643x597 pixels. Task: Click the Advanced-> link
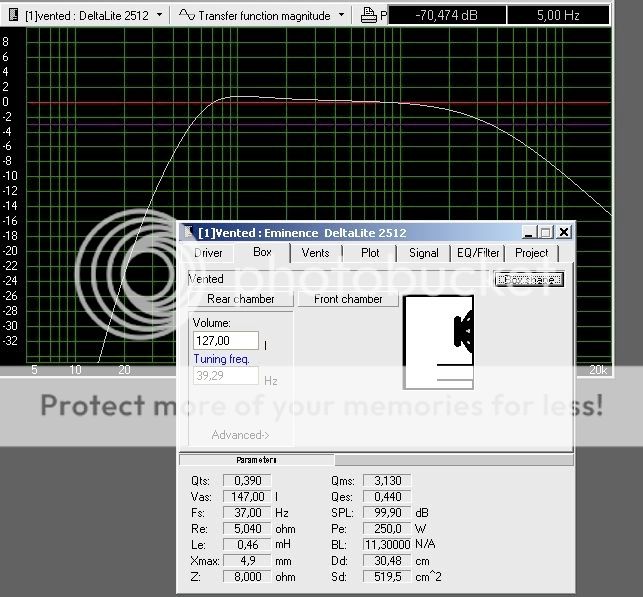tap(240, 435)
